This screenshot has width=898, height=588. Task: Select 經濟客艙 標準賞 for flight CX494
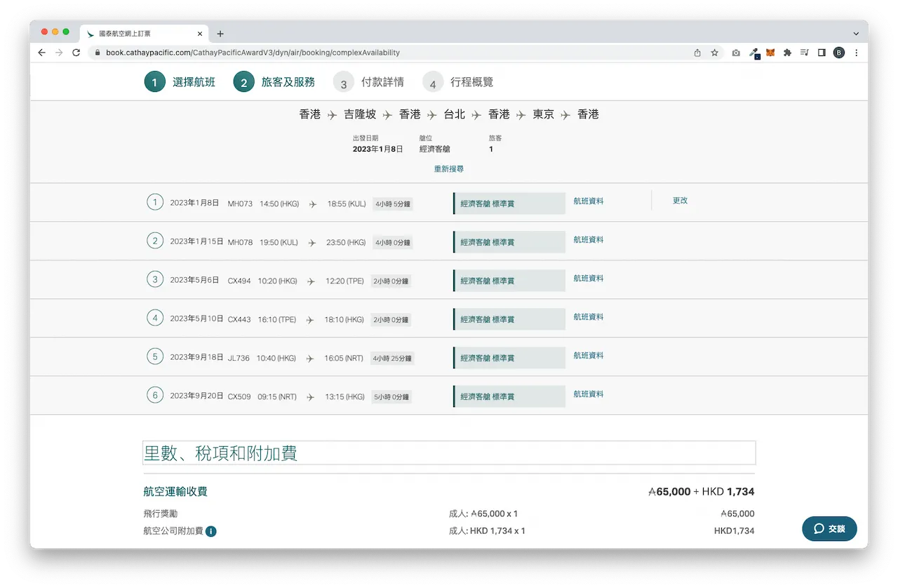pyautogui.click(x=509, y=281)
